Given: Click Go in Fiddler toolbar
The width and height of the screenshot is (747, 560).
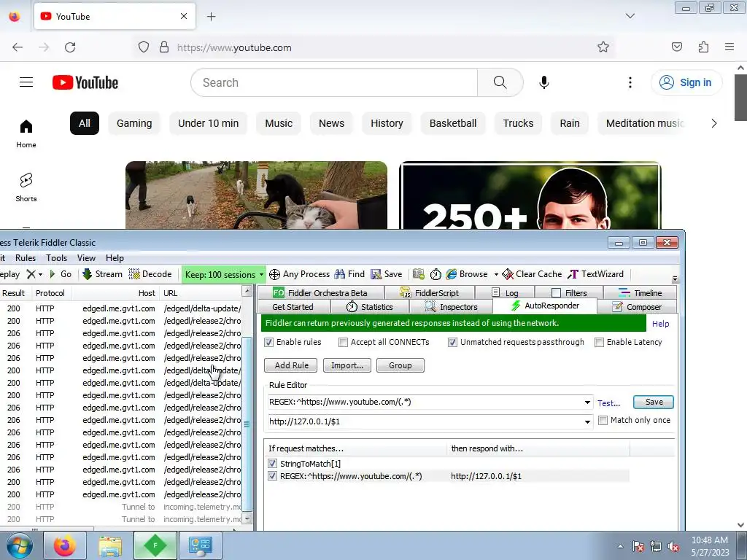Looking at the screenshot, I should coord(61,274).
